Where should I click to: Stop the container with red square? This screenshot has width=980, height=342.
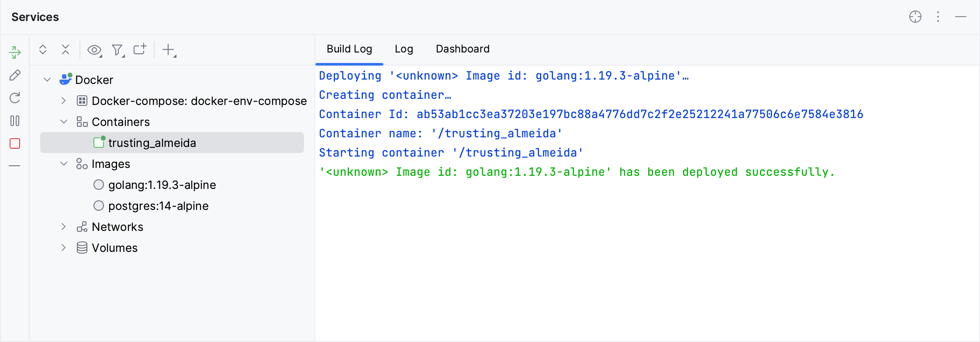[15, 143]
